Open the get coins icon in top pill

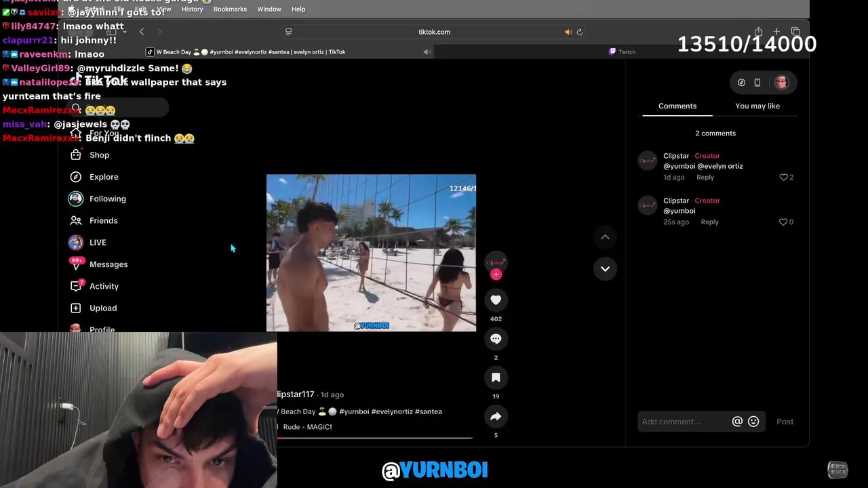pos(741,83)
